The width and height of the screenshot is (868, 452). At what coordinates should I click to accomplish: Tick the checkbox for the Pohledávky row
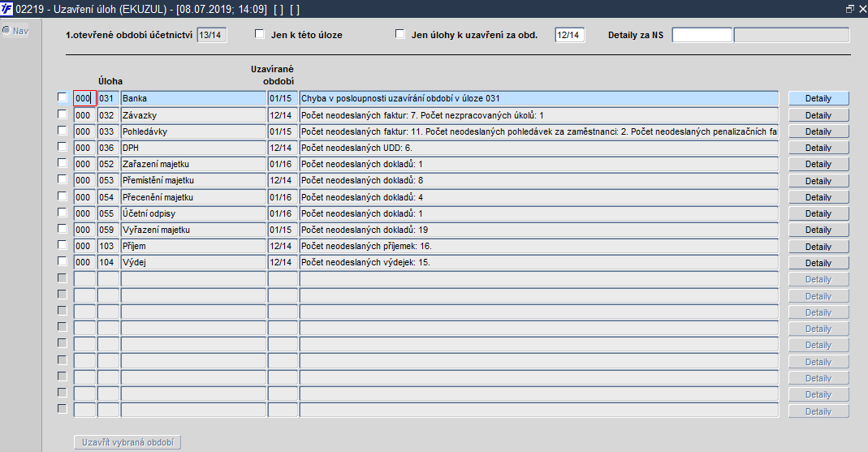point(62,131)
